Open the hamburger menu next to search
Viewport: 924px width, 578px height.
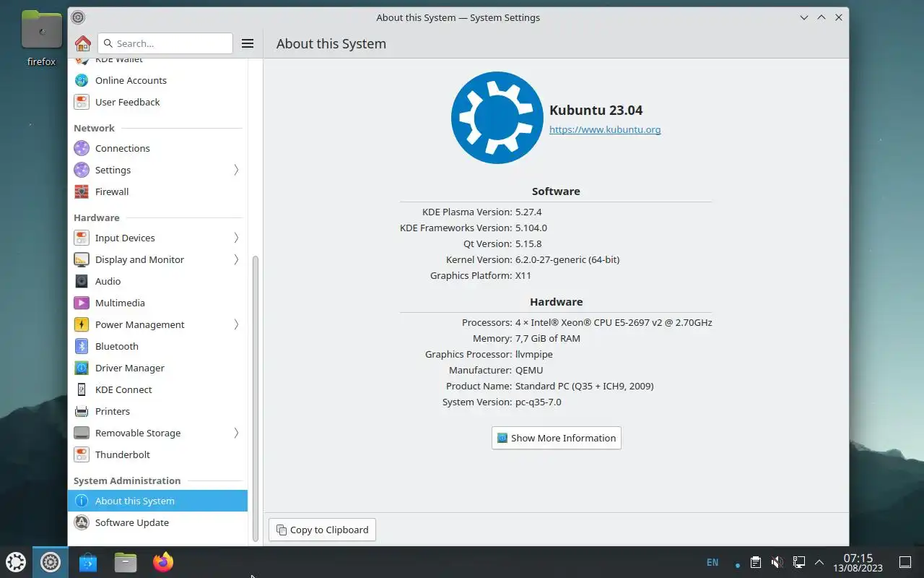(248, 43)
